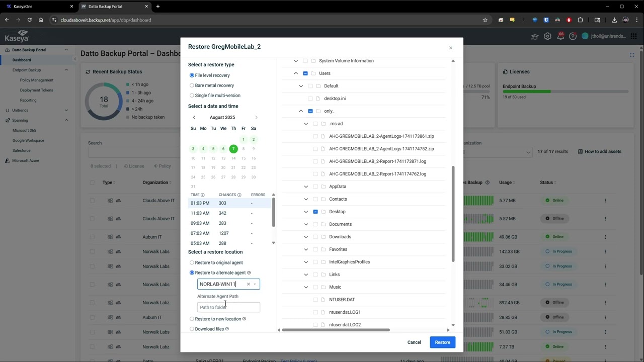
Task: Open Microsoft Azure in sidebar
Action: [x=25, y=160]
